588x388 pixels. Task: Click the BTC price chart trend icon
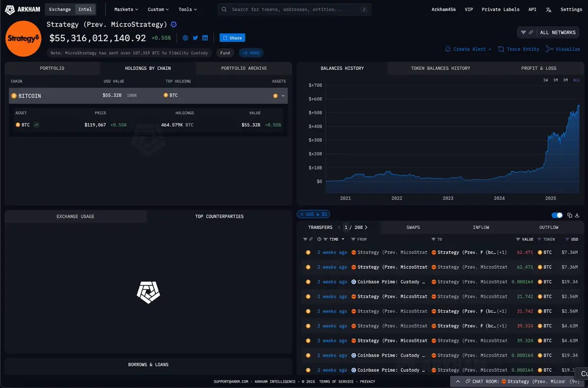point(36,125)
